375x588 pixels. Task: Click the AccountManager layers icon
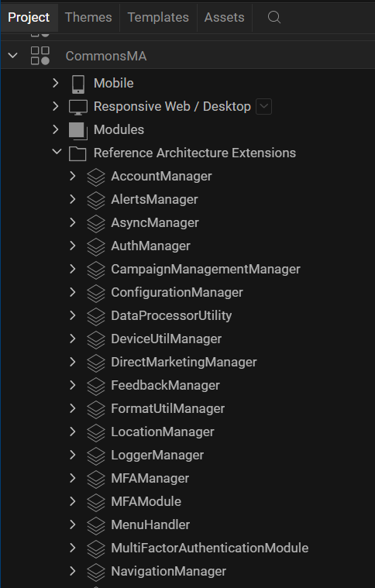(x=96, y=177)
